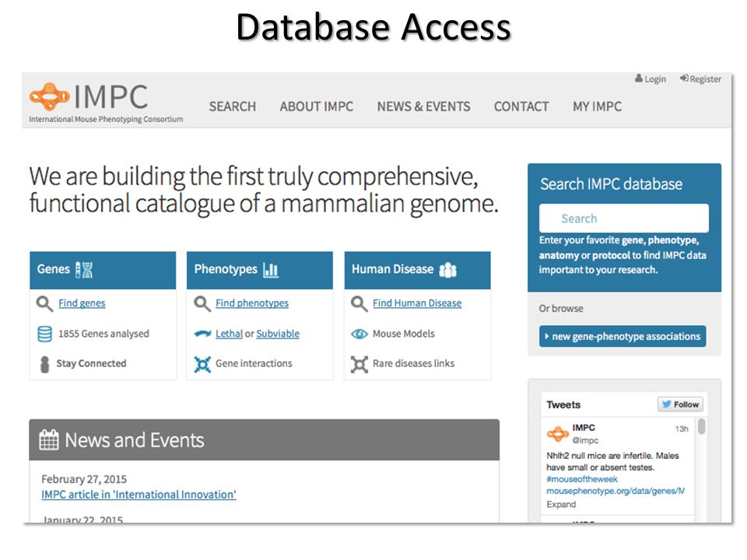Click the 1855 Genes analysed text
747x560 pixels.
tap(103, 334)
